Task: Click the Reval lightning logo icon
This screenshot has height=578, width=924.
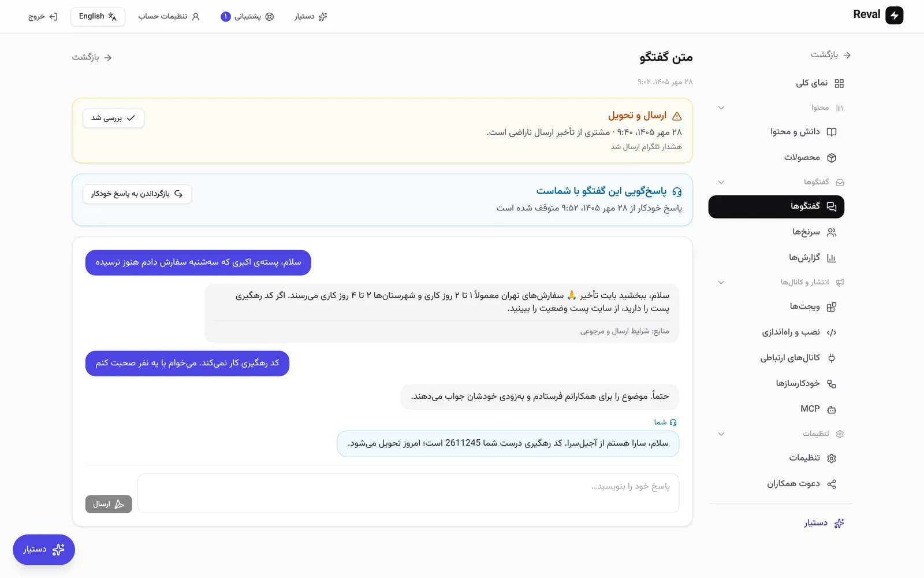Action: coord(894,16)
